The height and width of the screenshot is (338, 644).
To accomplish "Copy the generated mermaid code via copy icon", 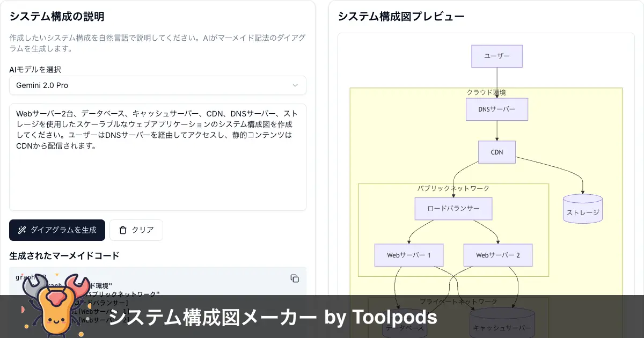I will 295,278.
